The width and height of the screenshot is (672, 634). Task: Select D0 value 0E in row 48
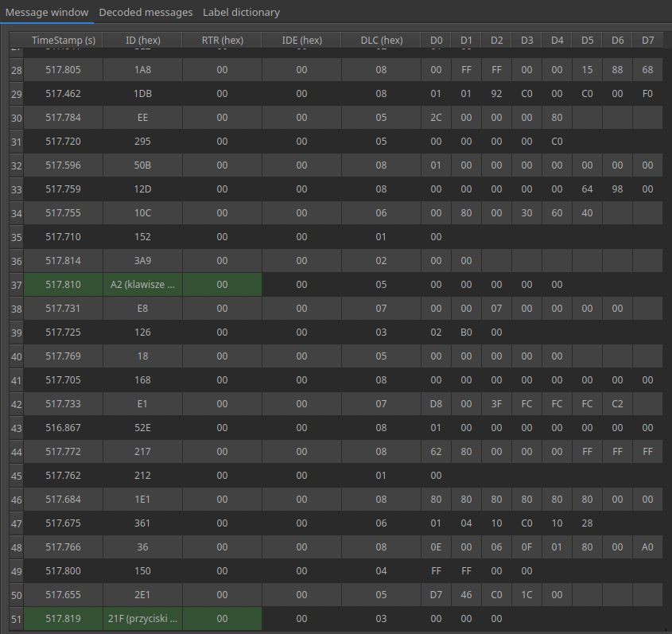(x=436, y=547)
